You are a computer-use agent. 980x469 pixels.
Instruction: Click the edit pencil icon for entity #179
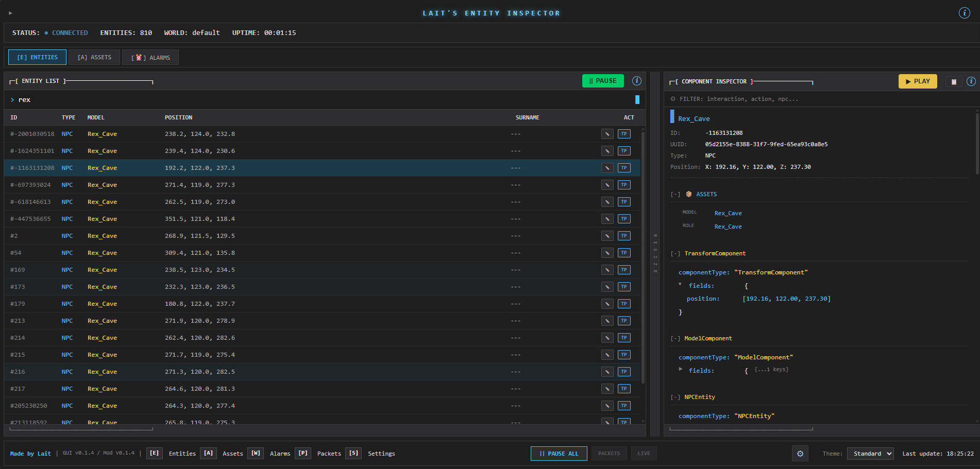click(x=607, y=304)
